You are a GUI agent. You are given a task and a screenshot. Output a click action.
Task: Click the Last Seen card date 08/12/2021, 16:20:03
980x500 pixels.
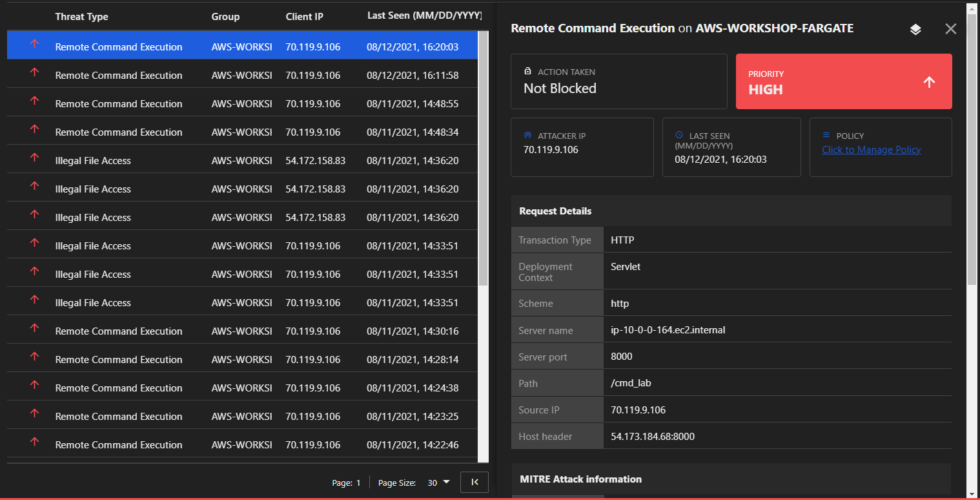721,159
